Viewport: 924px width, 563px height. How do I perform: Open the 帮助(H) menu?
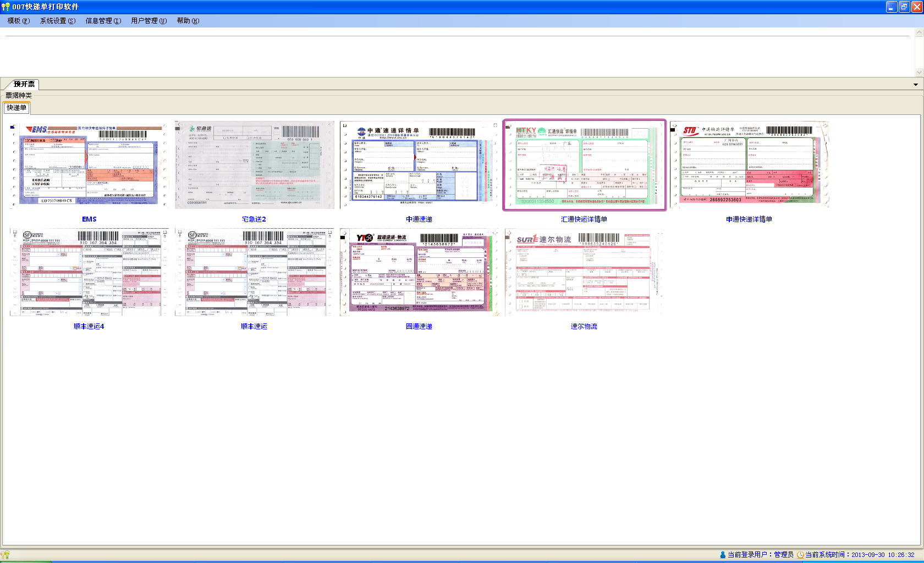[188, 21]
